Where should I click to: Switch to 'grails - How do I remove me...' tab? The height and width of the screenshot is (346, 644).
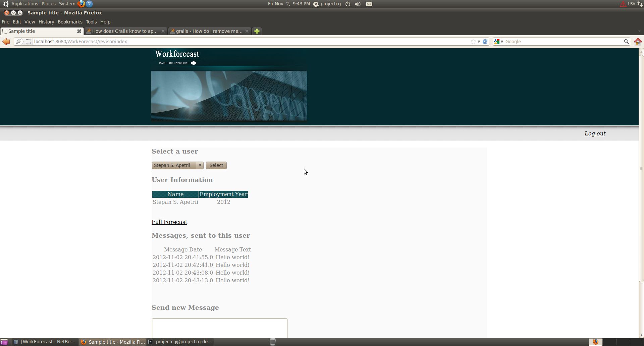pyautogui.click(x=210, y=31)
